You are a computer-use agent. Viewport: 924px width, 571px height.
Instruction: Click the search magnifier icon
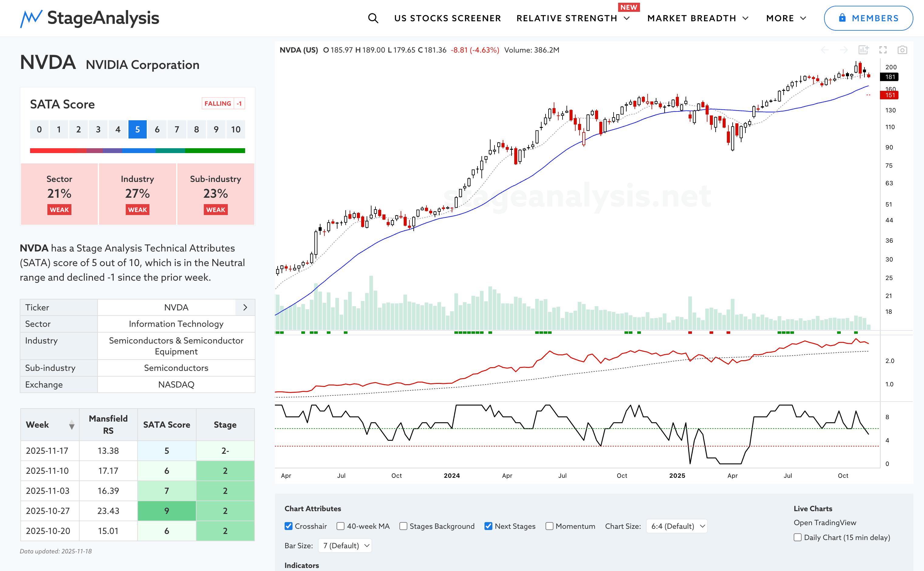click(x=373, y=18)
